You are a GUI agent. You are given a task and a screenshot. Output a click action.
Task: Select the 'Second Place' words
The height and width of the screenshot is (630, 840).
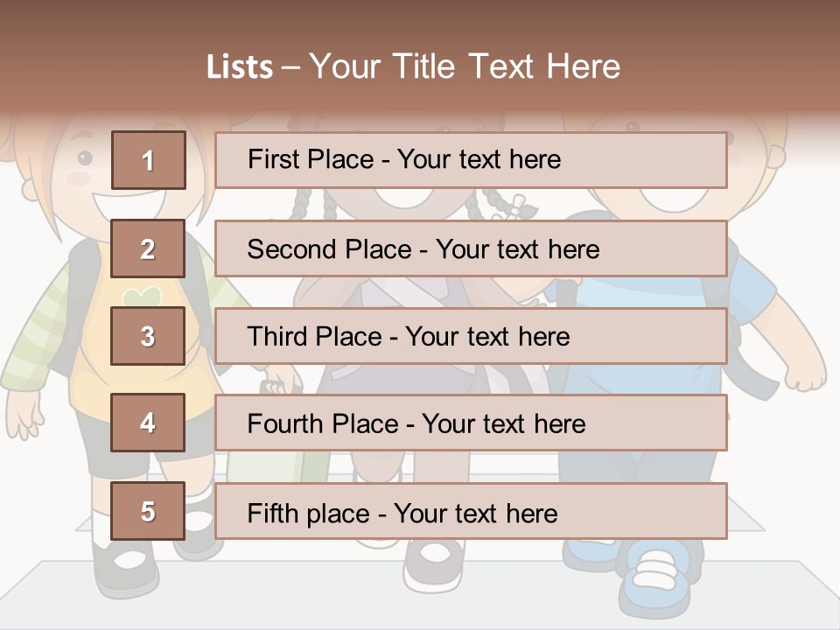(330, 249)
